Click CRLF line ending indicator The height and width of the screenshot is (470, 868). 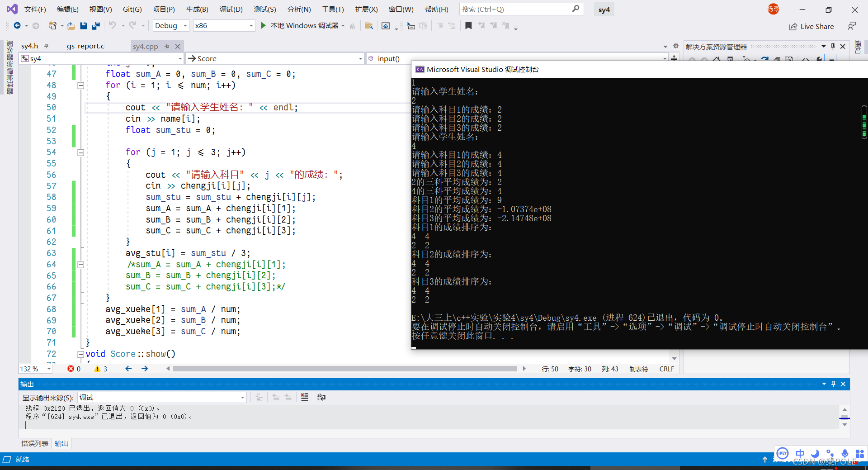coord(666,369)
